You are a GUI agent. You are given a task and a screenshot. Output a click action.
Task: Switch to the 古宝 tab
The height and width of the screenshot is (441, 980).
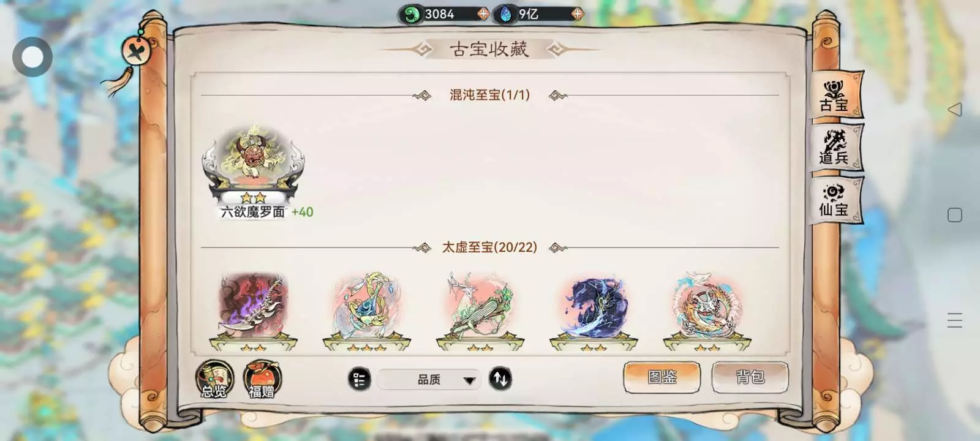click(x=835, y=96)
